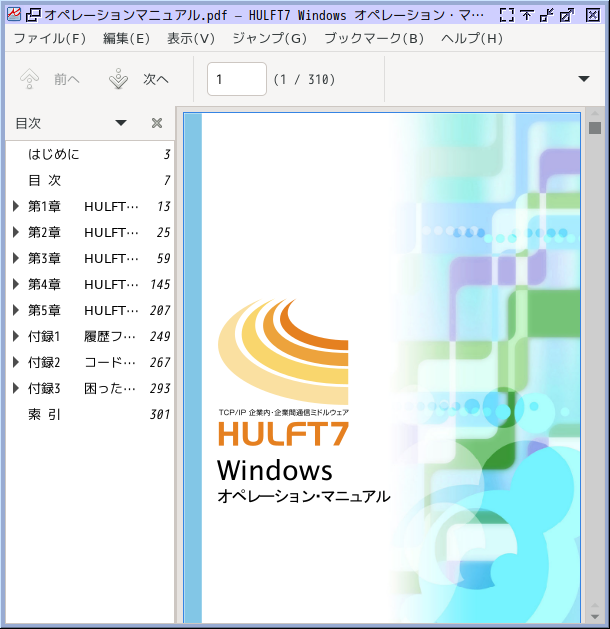Click the window menu icon beside the title

tap(33, 15)
